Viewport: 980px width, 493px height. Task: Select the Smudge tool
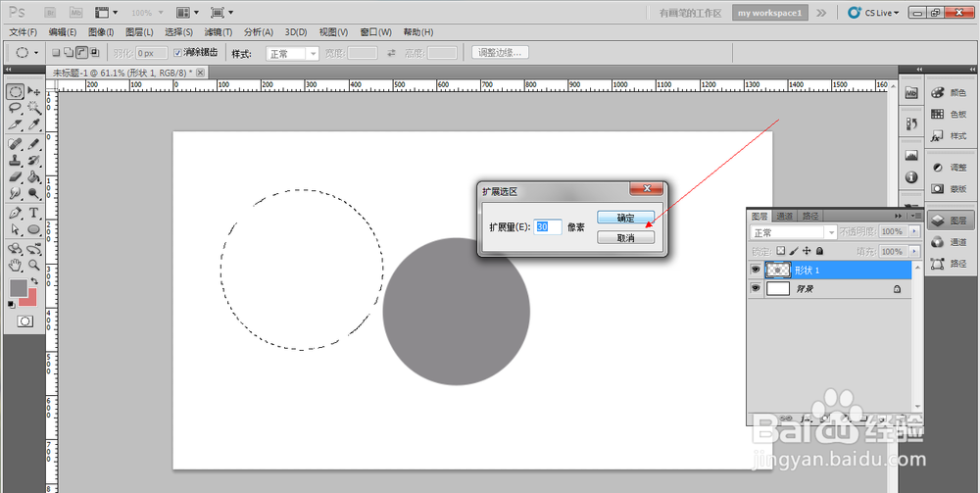coord(17,193)
